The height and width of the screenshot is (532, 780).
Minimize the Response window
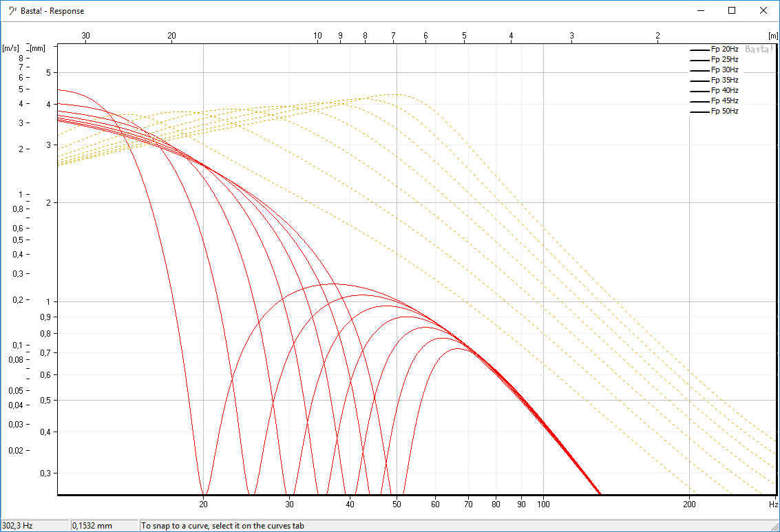pyautogui.click(x=701, y=10)
